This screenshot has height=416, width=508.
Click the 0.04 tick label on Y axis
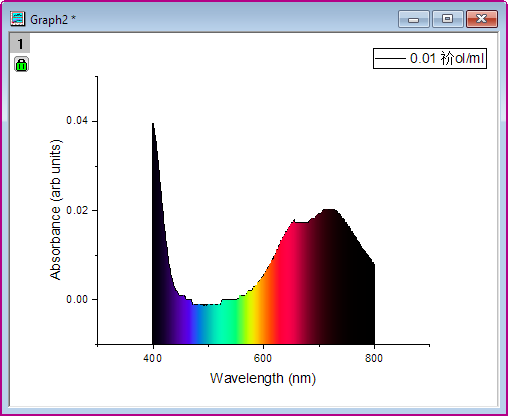pos(77,120)
